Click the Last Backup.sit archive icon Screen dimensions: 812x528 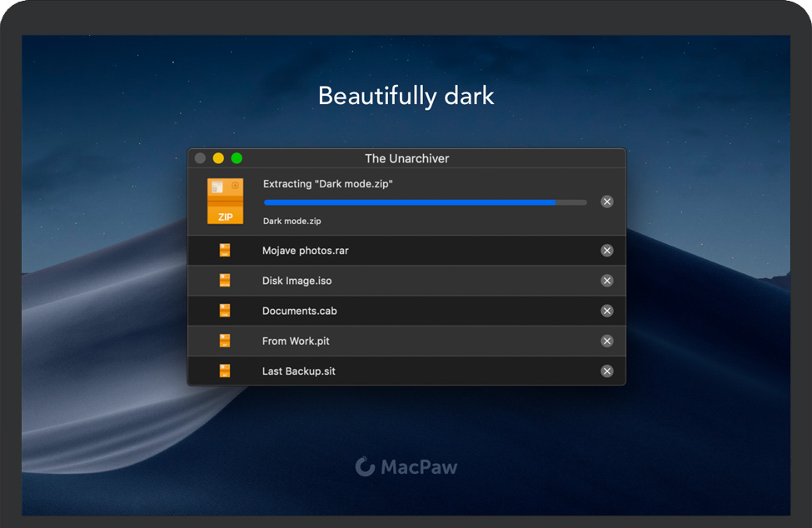[225, 371]
